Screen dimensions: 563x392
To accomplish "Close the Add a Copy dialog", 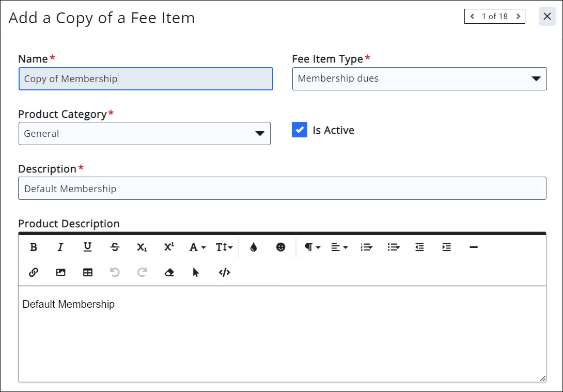I will click(547, 17).
